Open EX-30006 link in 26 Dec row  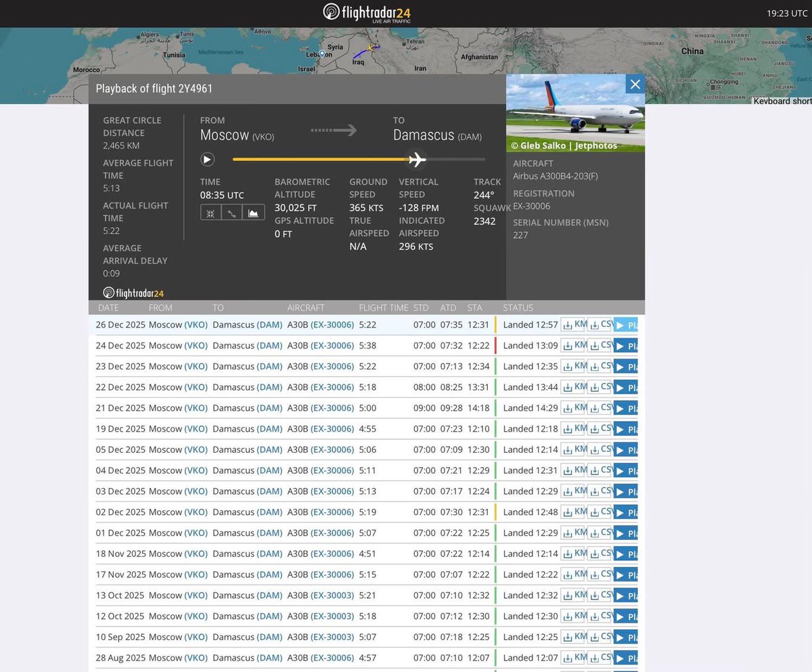[332, 325]
